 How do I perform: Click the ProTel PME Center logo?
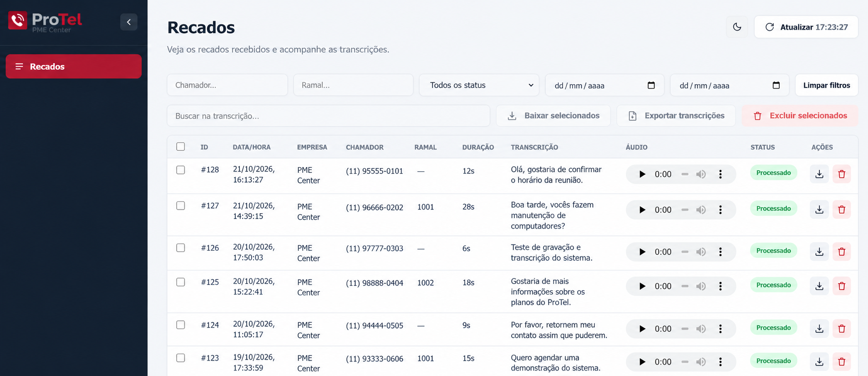coord(45,21)
